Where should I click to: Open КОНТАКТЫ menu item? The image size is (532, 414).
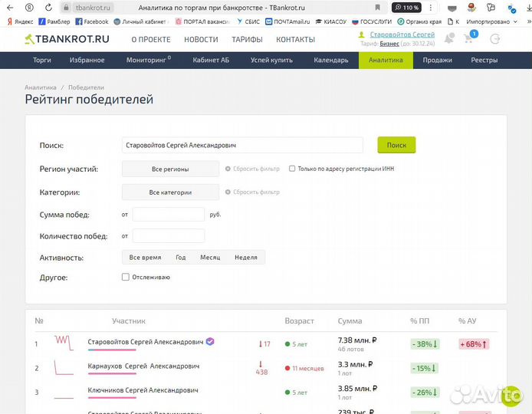click(296, 40)
